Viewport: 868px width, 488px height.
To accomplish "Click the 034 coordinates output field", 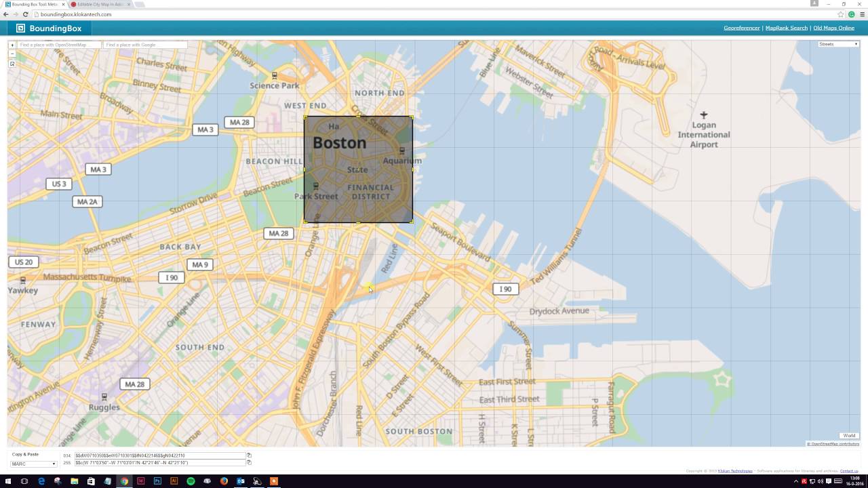I will pyautogui.click(x=159, y=455).
